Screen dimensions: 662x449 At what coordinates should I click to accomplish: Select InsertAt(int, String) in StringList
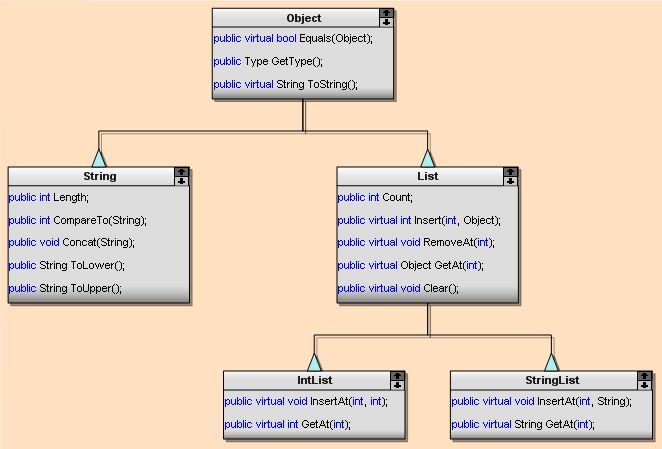tap(542, 401)
